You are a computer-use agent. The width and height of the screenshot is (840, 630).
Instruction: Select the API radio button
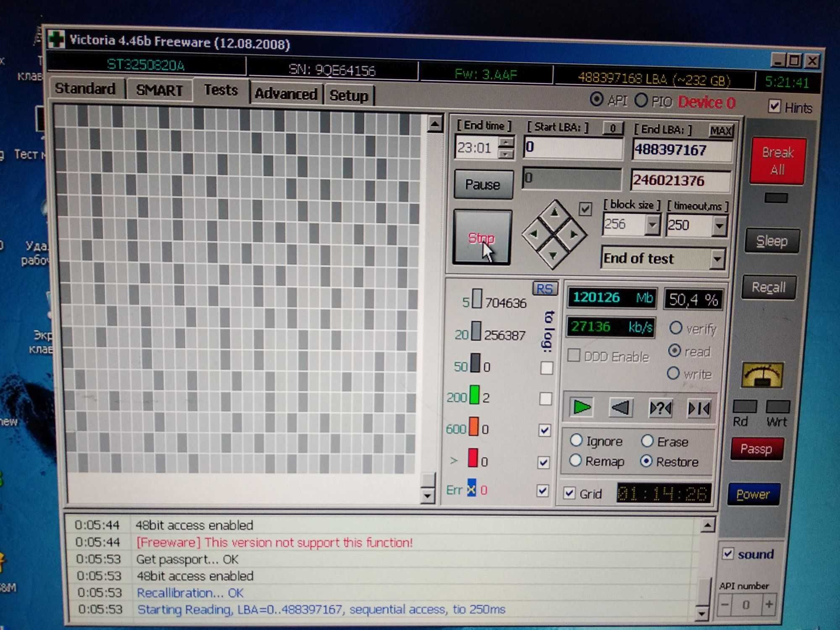tap(596, 100)
